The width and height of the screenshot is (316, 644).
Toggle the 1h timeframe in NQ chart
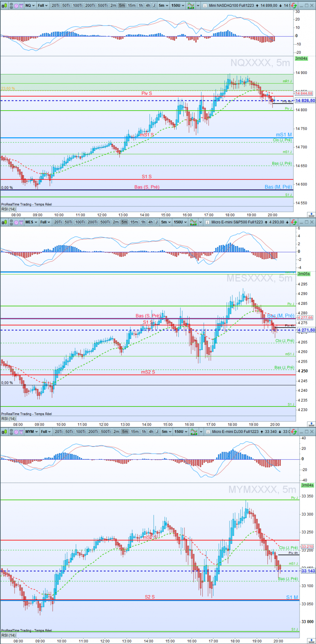pyautogui.click(x=140, y=5)
